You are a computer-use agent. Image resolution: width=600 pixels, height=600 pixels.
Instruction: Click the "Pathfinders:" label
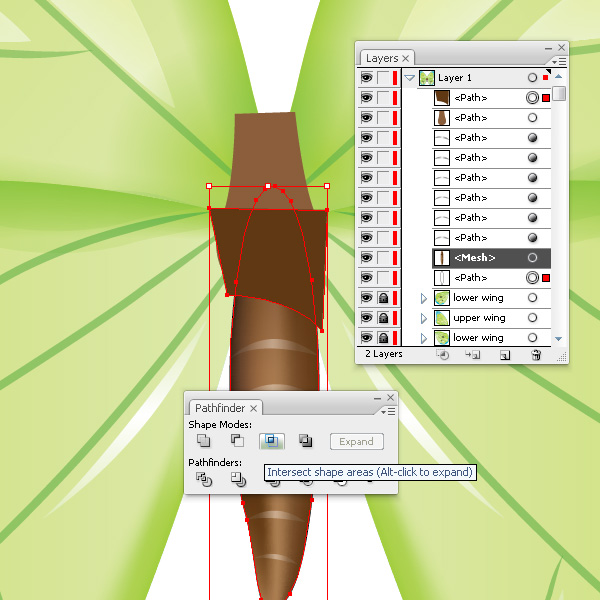(x=215, y=462)
